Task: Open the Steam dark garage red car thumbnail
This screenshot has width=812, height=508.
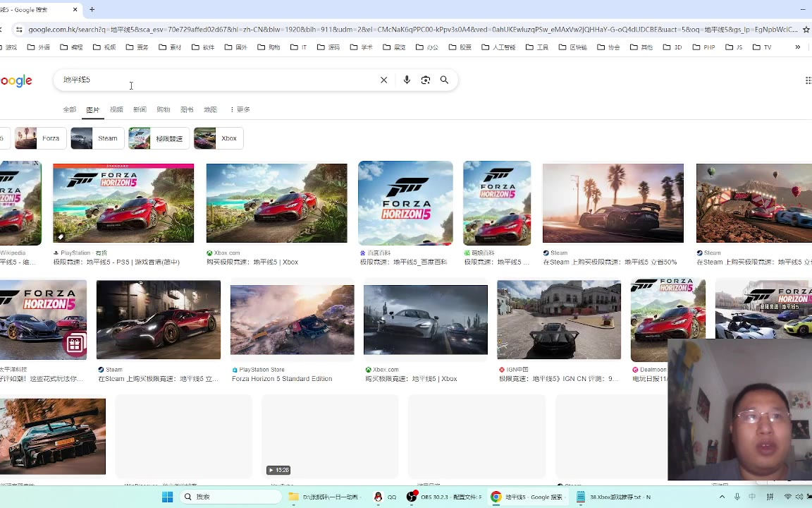Action: [x=159, y=320]
